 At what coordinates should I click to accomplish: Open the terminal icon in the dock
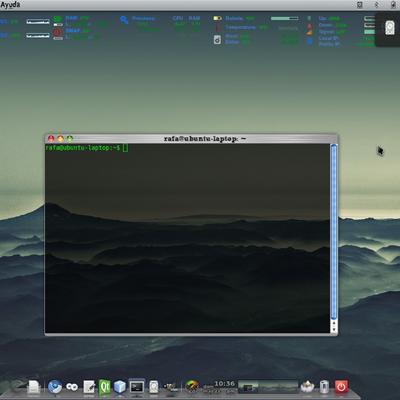point(137,387)
